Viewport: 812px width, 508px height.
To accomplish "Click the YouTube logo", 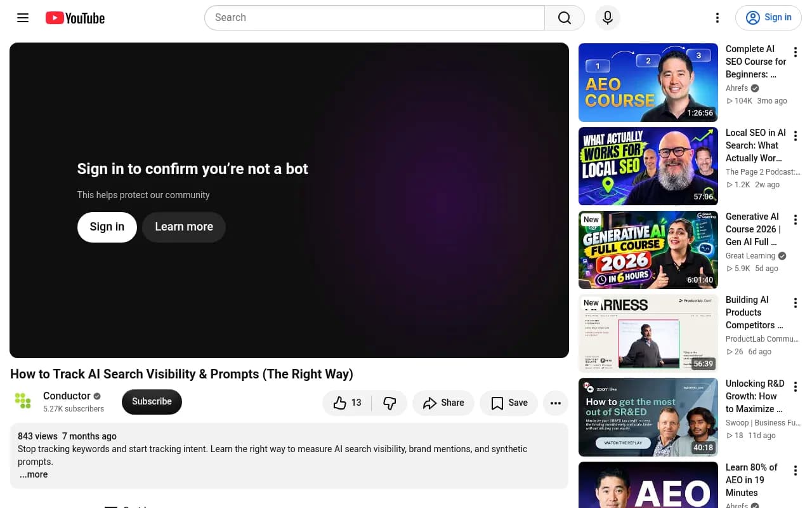I will pyautogui.click(x=75, y=18).
